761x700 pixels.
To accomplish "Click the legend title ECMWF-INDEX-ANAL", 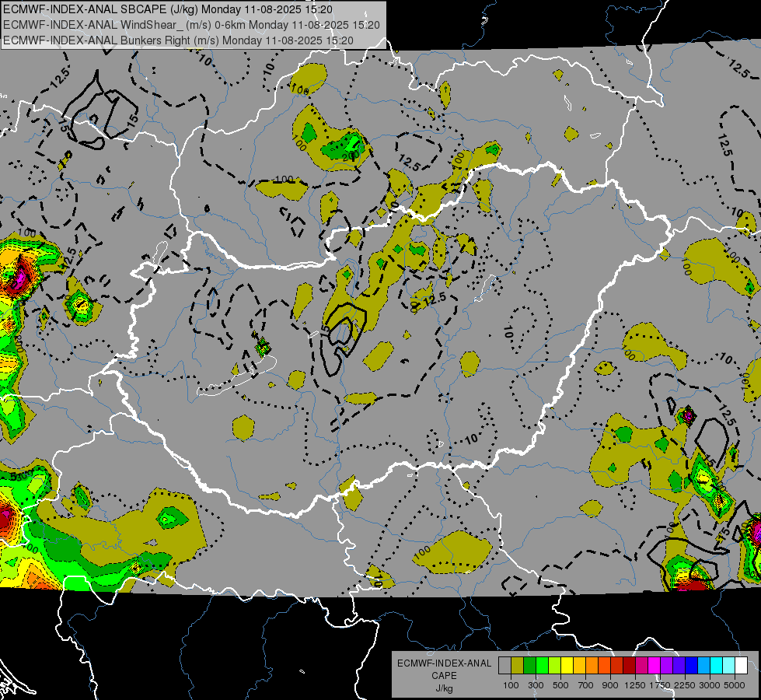I will point(444,663).
